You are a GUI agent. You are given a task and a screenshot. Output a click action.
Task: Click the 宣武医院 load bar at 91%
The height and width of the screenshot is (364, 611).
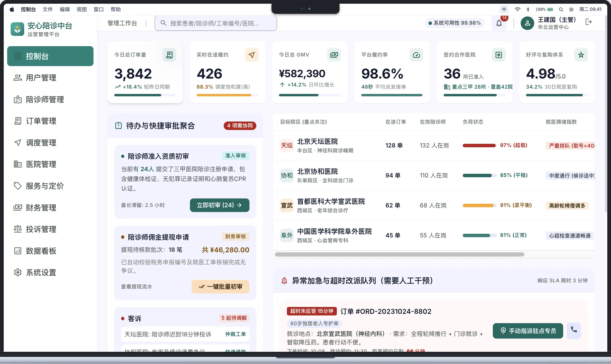point(480,205)
